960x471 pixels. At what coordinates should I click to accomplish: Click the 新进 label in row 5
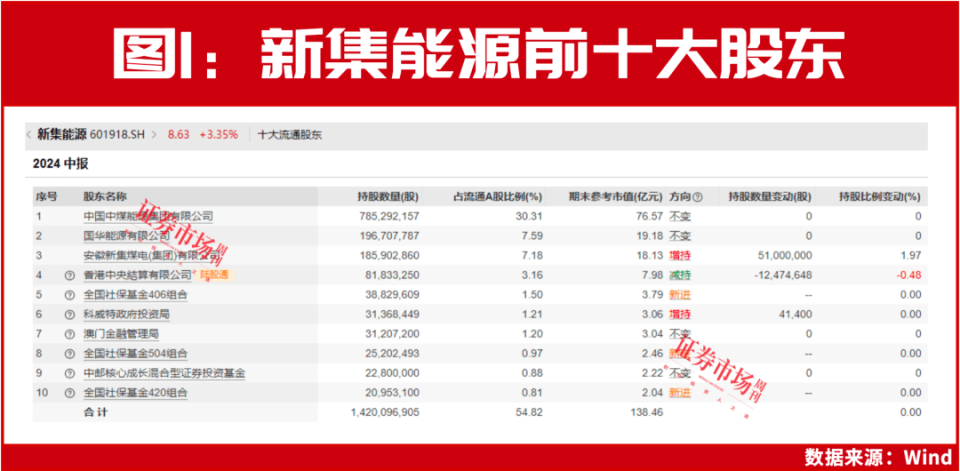coord(680,295)
